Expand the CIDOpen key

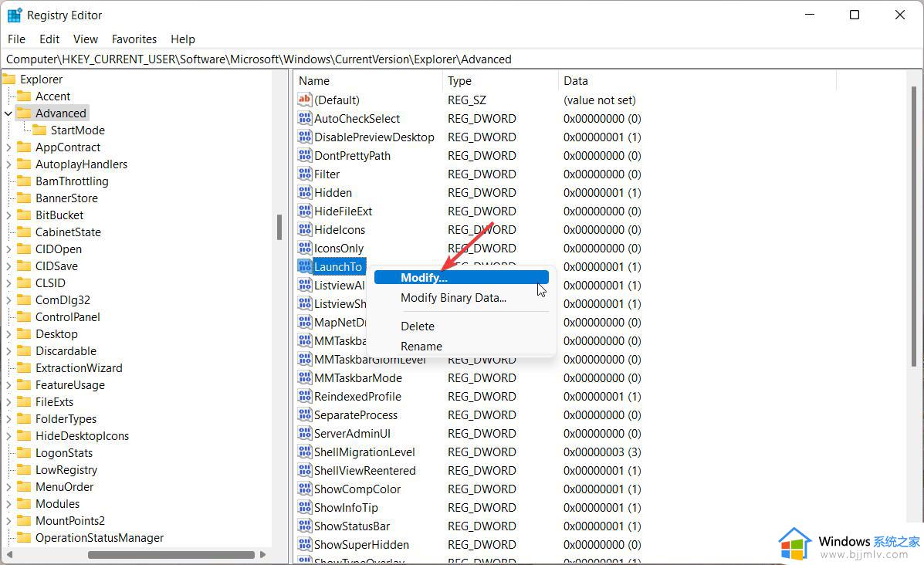tap(8, 249)
